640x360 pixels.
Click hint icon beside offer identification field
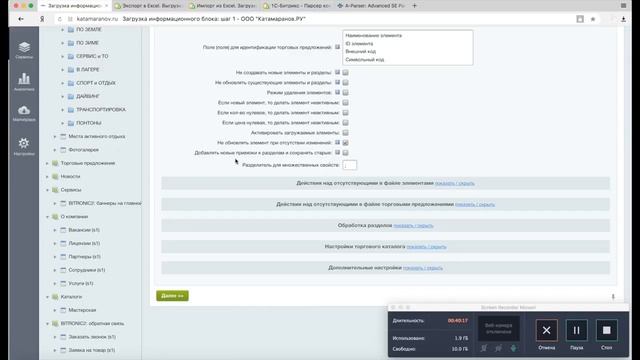click(337, 47)
